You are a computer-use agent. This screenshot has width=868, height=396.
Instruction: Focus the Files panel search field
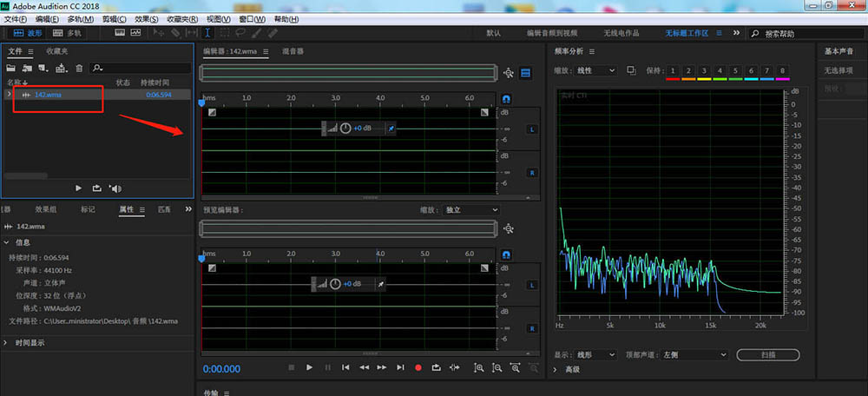140,68
